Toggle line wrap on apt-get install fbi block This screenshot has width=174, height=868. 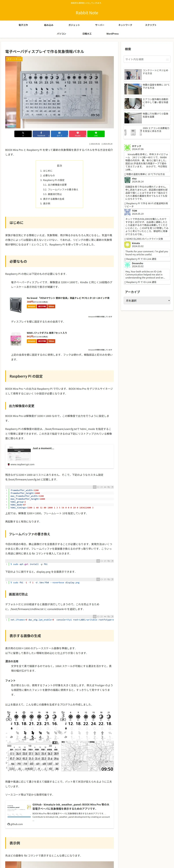tap(105, 561)
